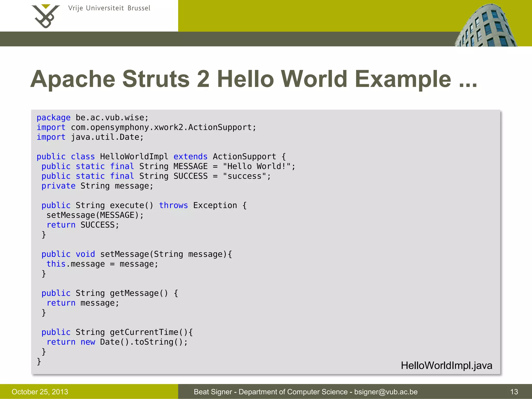Click the building photo in header
Screen dimensions: 532x399
[486, 25]
